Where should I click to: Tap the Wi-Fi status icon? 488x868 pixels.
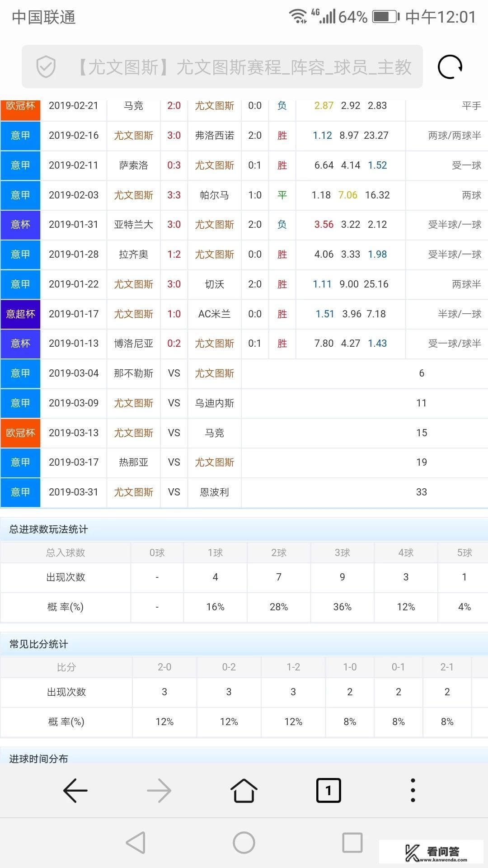(298, 16)
